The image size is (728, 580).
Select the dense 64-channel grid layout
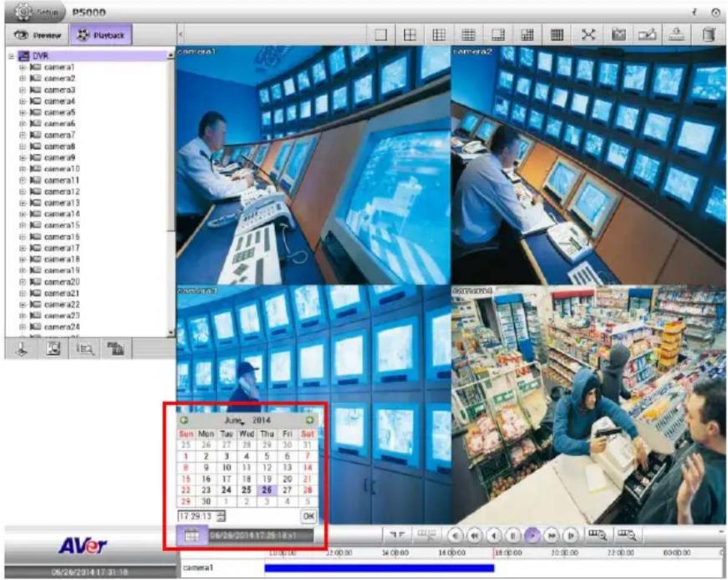pos(557,35)
